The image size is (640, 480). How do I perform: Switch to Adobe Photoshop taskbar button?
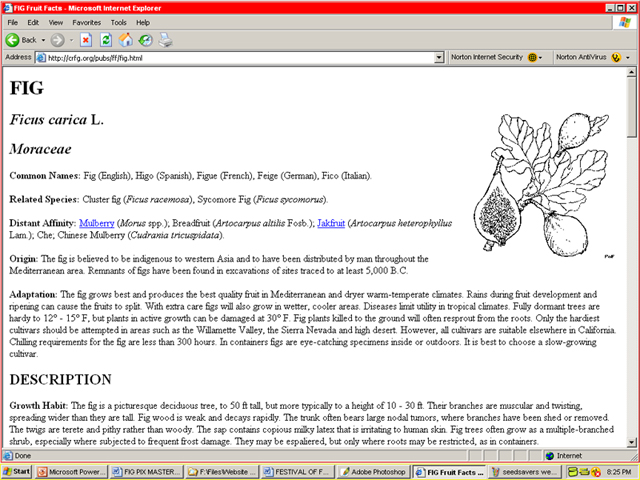pos(373,472)
